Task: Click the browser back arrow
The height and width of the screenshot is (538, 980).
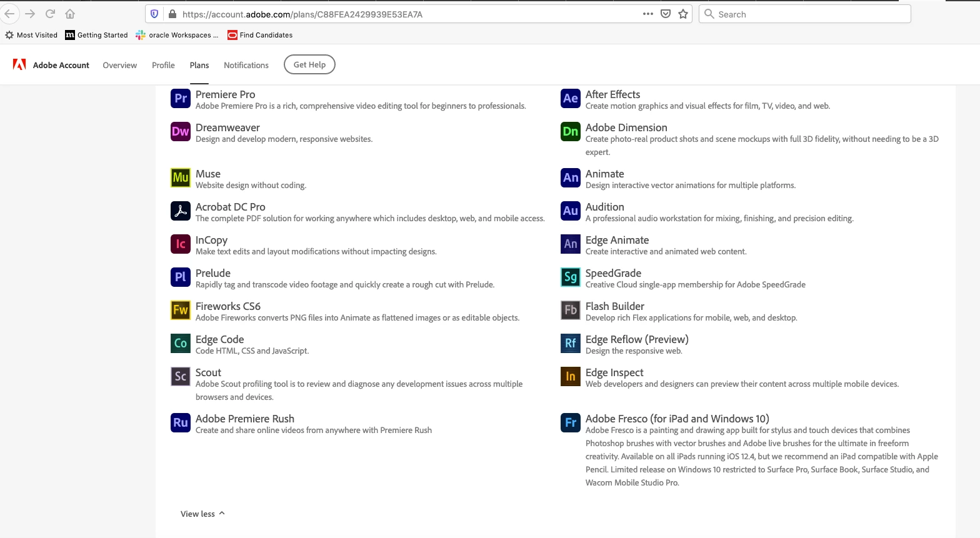Action: pyautogui.click(x=9, y=14)
